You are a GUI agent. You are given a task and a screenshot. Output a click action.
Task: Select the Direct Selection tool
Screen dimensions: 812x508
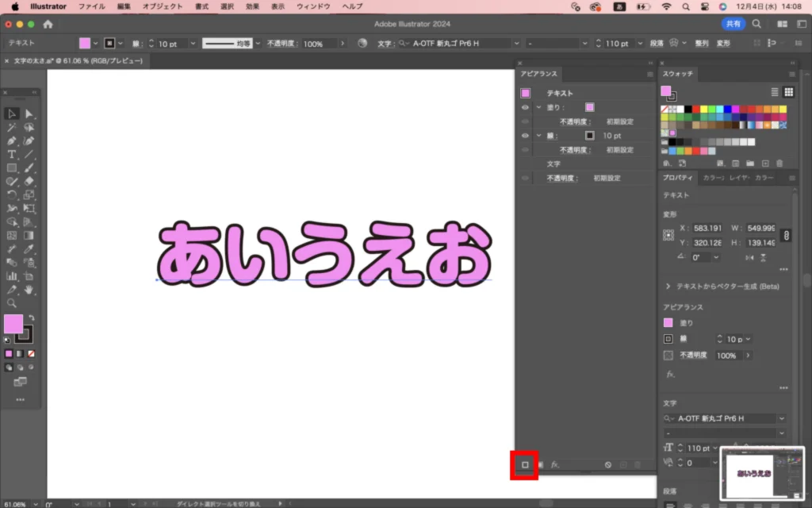click(x=29, y=114)
